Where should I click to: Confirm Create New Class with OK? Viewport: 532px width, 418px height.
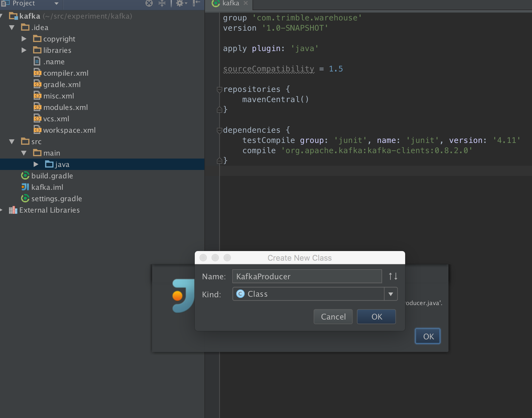(376, 317)
